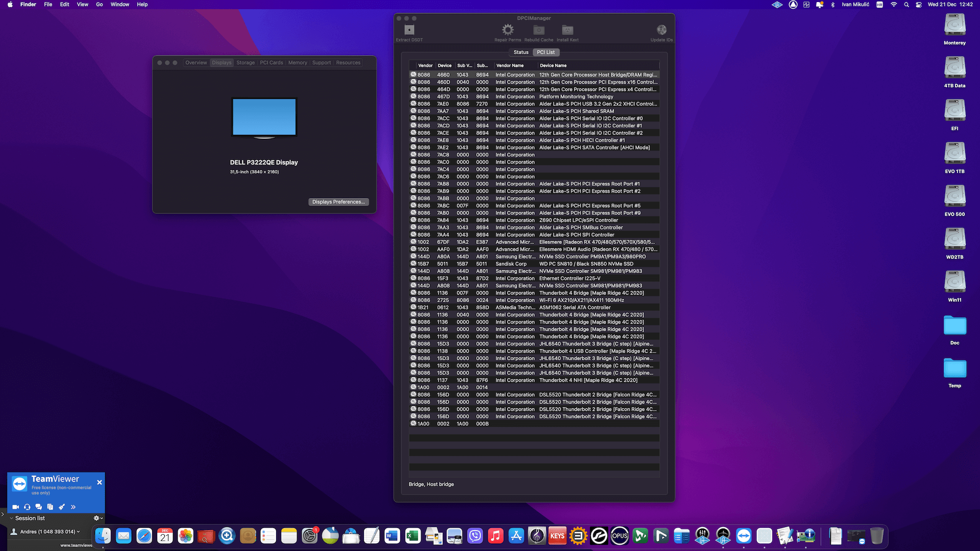Open the PCI Cards tab

click(271, 63)
